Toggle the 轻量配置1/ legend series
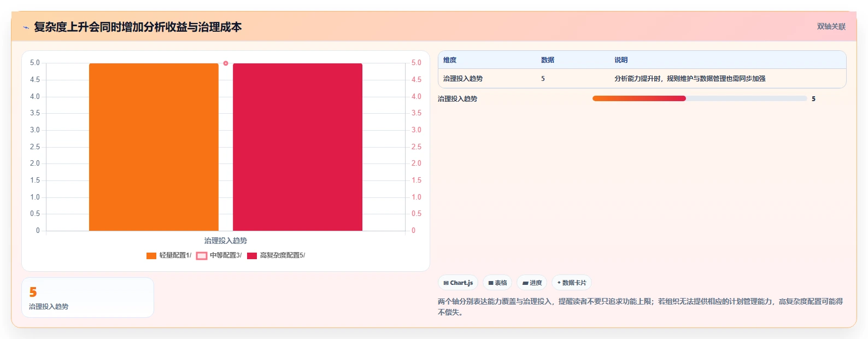 point(169,255)
